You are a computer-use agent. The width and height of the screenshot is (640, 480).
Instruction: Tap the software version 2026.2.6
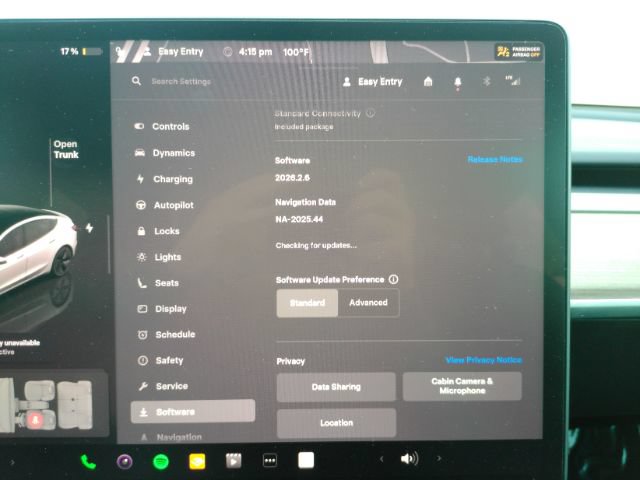(x=292, y=178)
